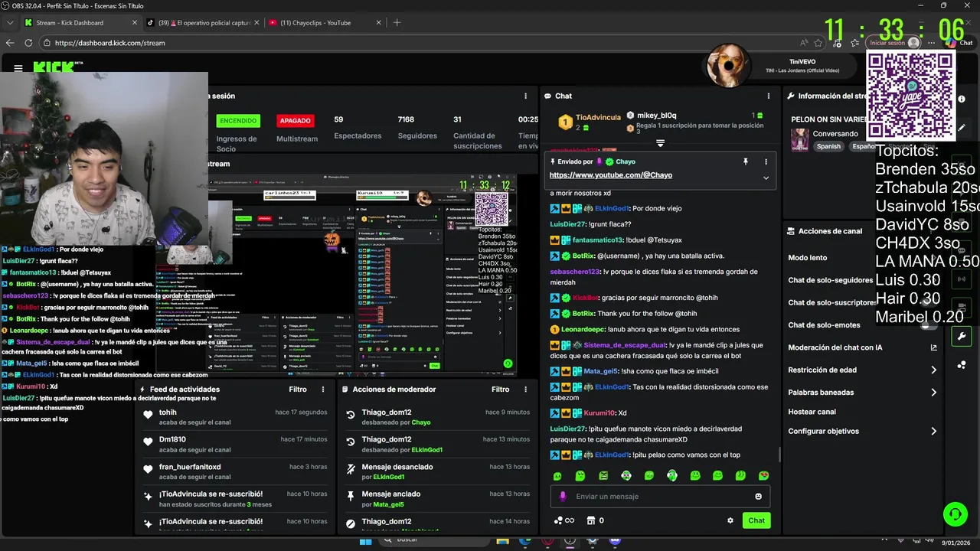Click Kurumi10 username in dashboard chat

599,413
